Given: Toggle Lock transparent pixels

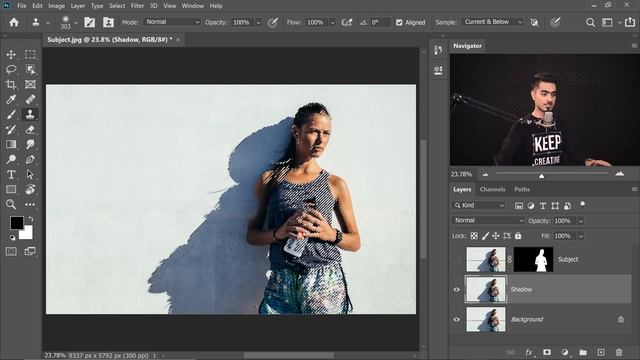Looking at the screenshot, I should click(x=474, y=236).
